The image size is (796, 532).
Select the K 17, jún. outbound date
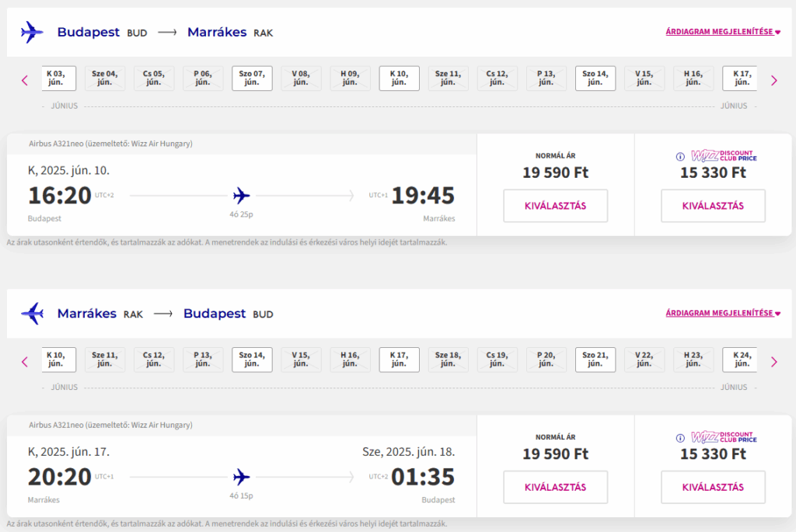coord(740,78)
